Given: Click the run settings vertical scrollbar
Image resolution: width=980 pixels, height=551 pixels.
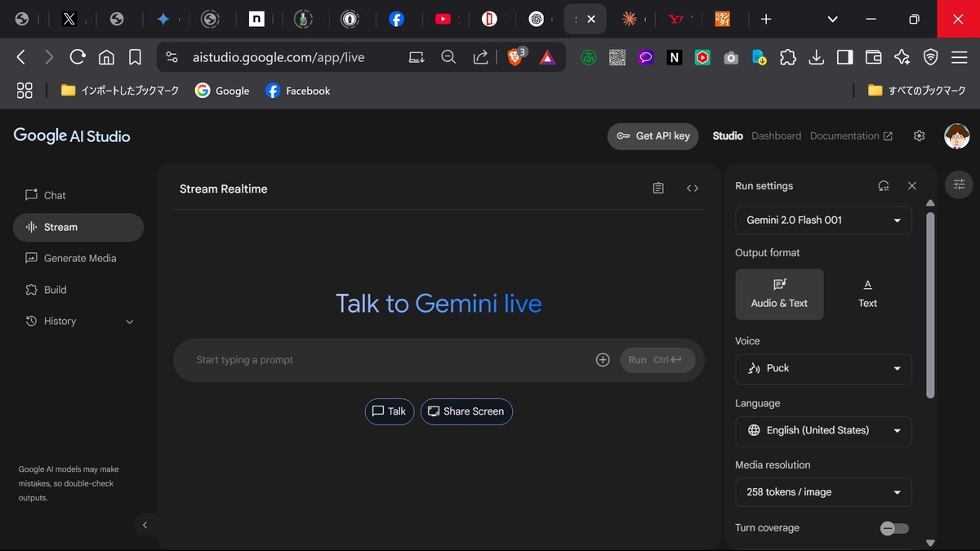Looking at the screenshot, I should (930, 306).
